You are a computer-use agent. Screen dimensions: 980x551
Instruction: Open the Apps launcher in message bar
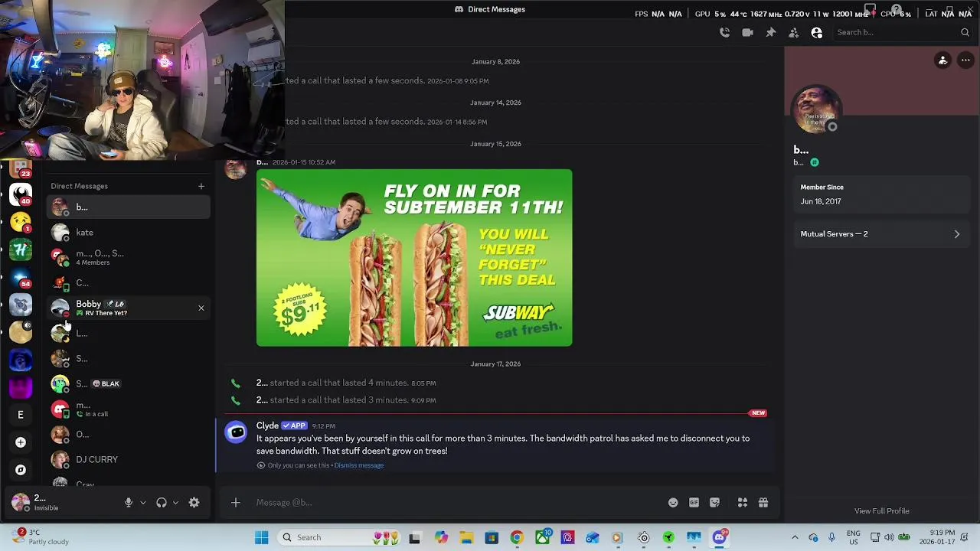pyautogui.click(x=742, y=503)
